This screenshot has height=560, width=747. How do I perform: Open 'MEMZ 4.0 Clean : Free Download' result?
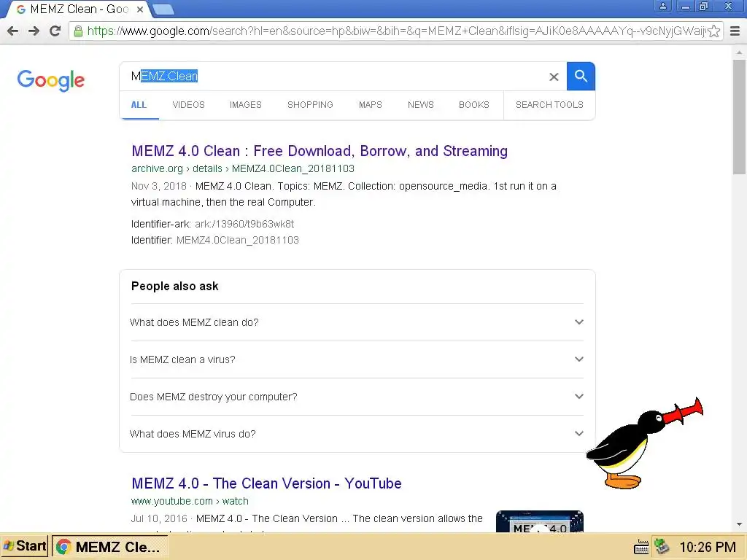(x=320, y=151)
